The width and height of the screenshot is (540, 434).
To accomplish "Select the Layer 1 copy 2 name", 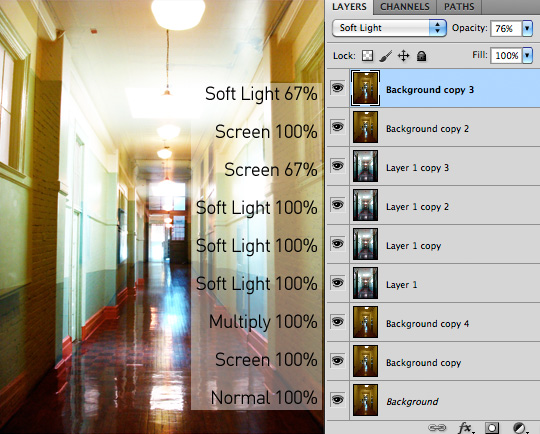I will click(417, 207).
